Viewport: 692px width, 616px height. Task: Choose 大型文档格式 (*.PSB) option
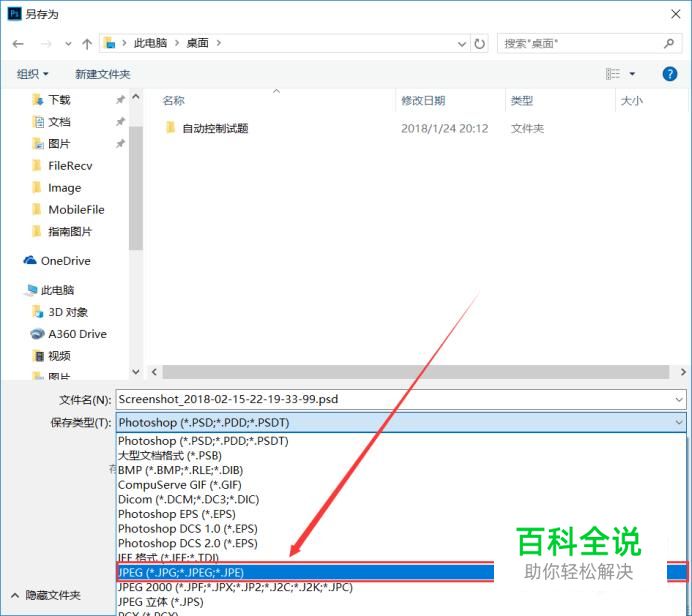tap(169, 455)
